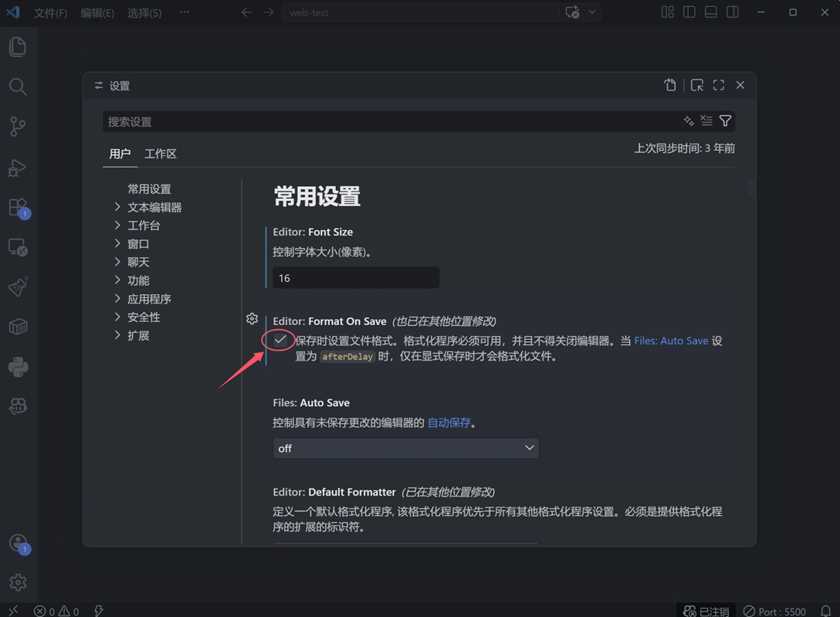Open the Copilot chat face icon

[18, 406]
